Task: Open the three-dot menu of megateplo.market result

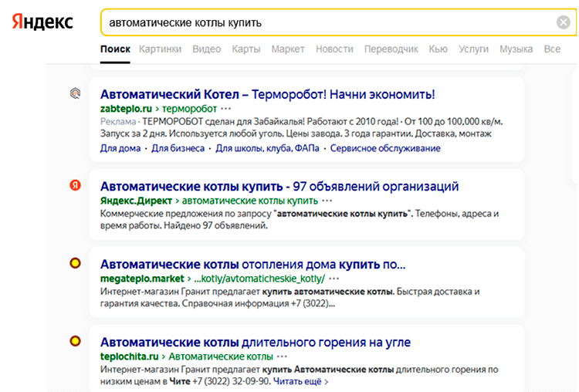Action: (334, 279)
